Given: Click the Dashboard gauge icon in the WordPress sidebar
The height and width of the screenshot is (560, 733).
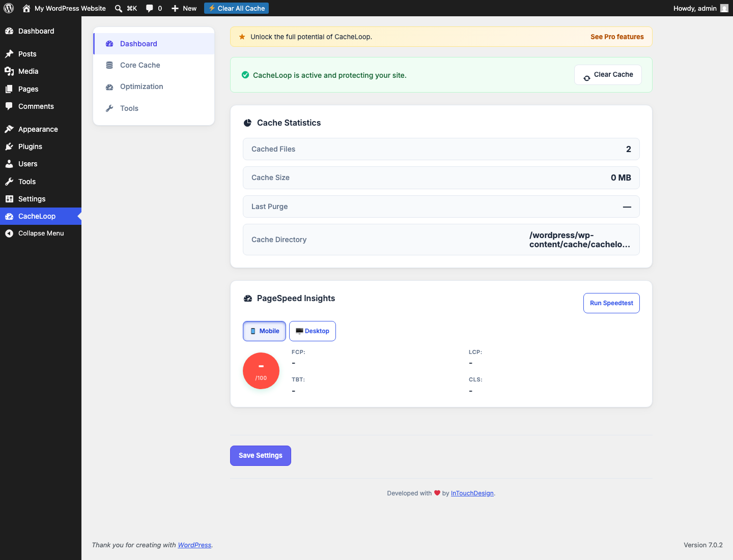Looking at the screenshot, I should pyautogui.click(x=9, y=31).
